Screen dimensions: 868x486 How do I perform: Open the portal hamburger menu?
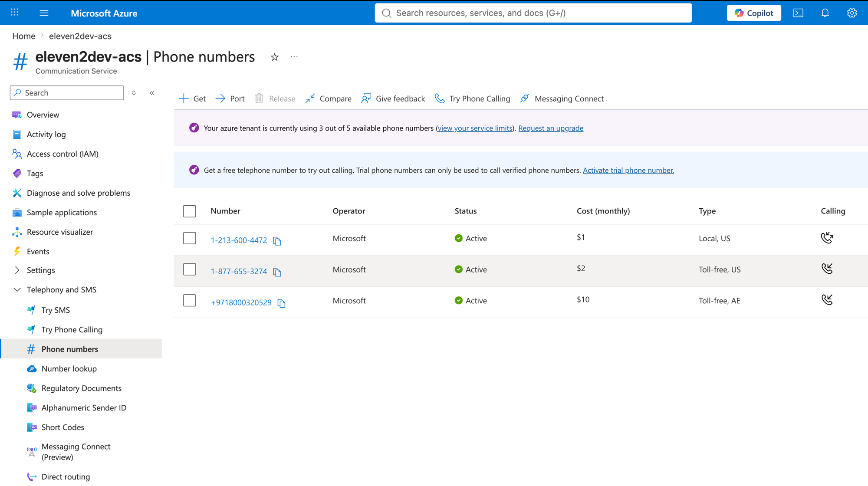44,13
